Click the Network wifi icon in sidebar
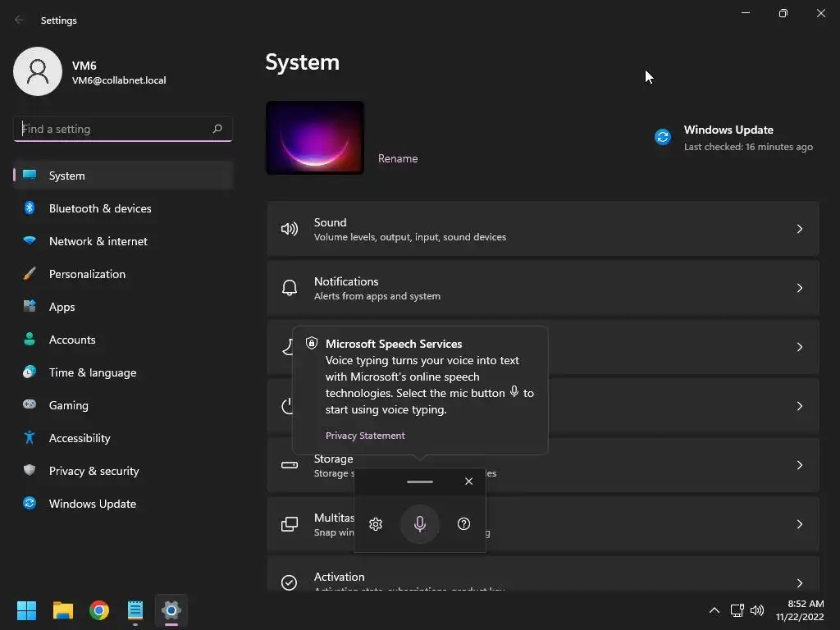Screen dimensions: 840x630 click(30, 240)
